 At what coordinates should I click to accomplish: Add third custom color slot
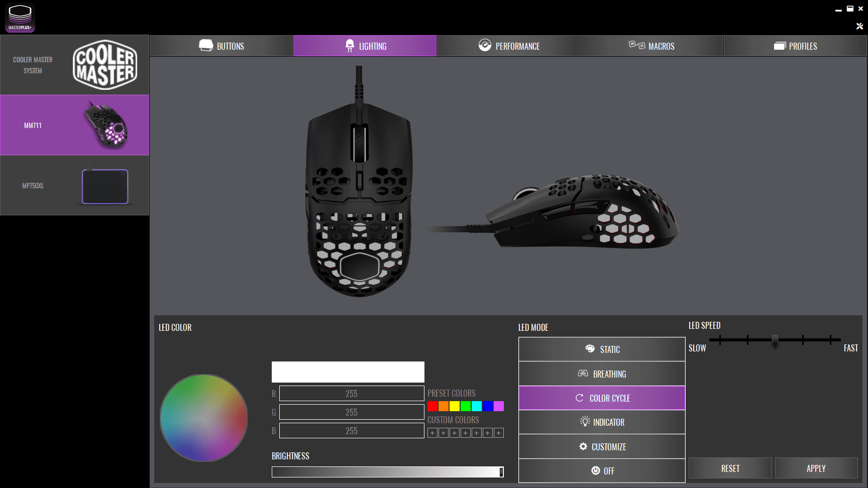pos(455,433)
